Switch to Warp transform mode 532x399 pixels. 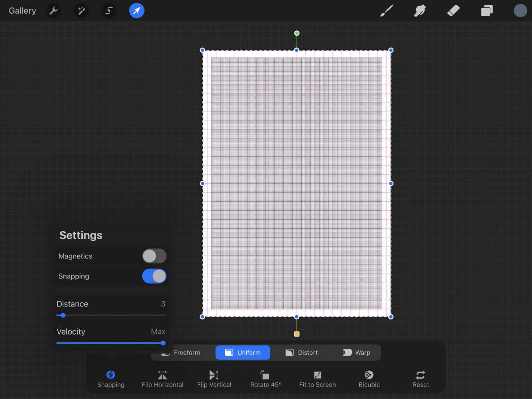coord(356,353)
